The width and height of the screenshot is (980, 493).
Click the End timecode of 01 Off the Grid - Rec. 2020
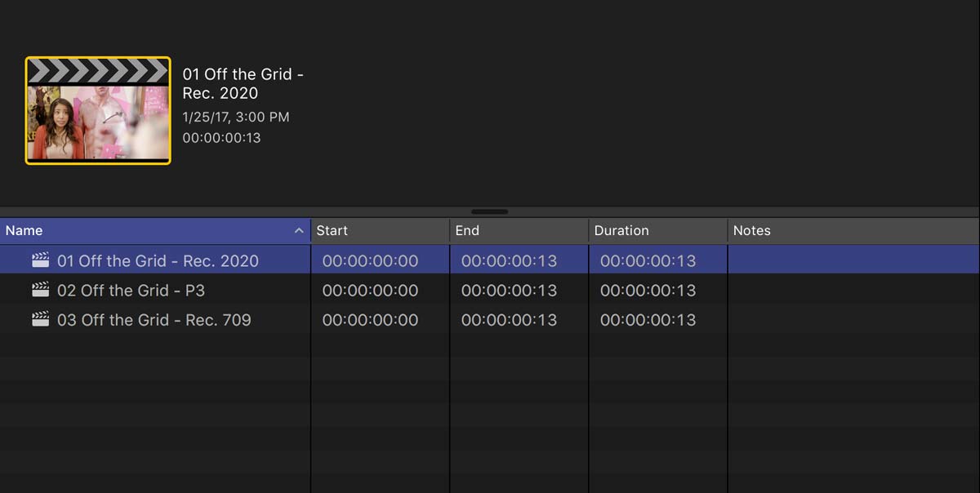point(509,261)
